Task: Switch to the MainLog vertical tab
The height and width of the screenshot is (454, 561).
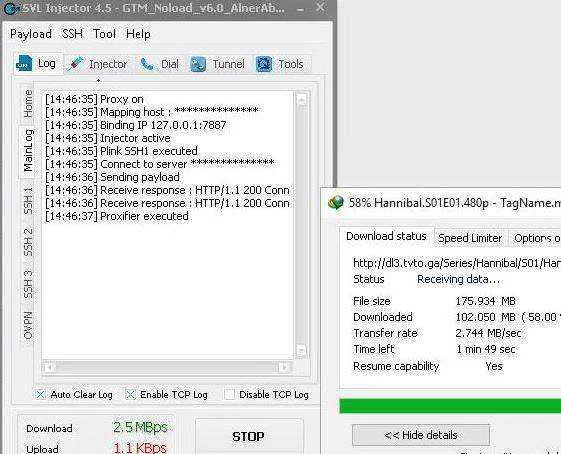Action: coord(28,150)
